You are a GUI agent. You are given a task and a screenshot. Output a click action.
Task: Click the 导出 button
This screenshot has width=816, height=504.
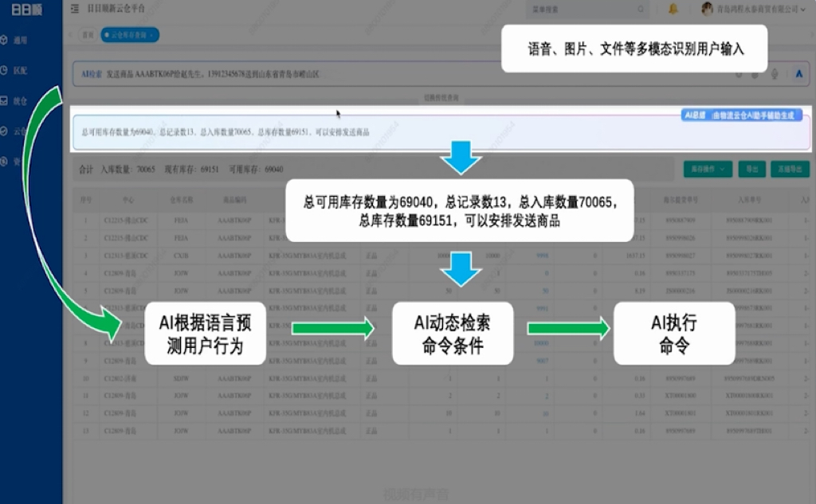tap(751, 169)
